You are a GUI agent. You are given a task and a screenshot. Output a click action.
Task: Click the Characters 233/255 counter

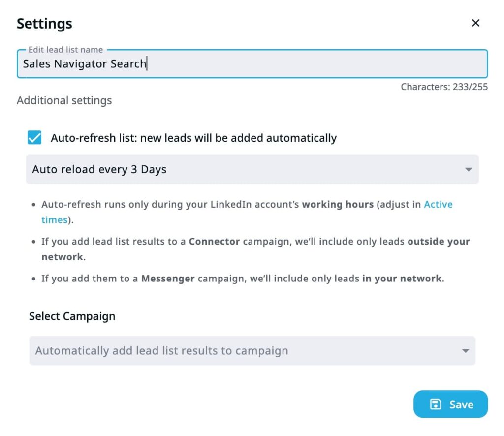444,87
